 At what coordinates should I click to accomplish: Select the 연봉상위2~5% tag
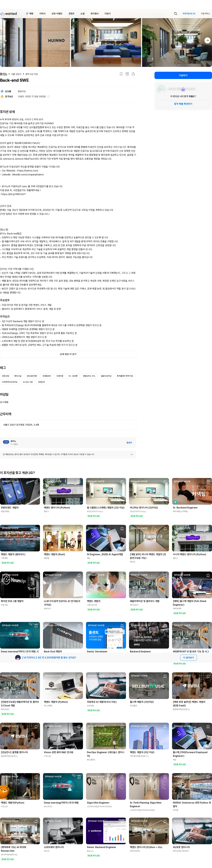[89, 376]
